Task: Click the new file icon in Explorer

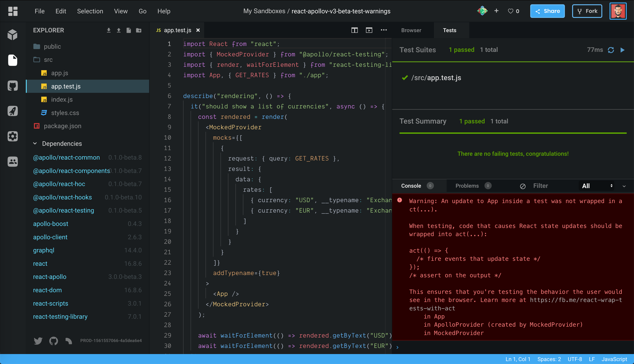Action: click(x=129, y=30)
